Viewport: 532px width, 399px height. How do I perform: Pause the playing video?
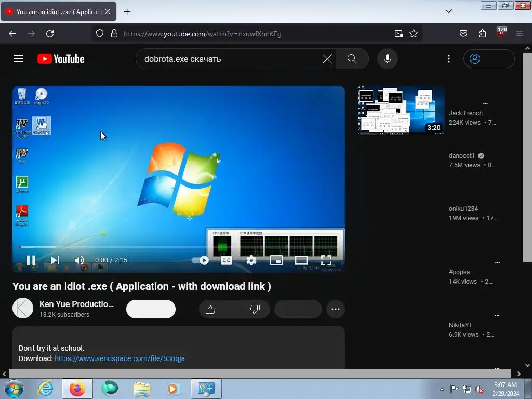tap(31, 260)
